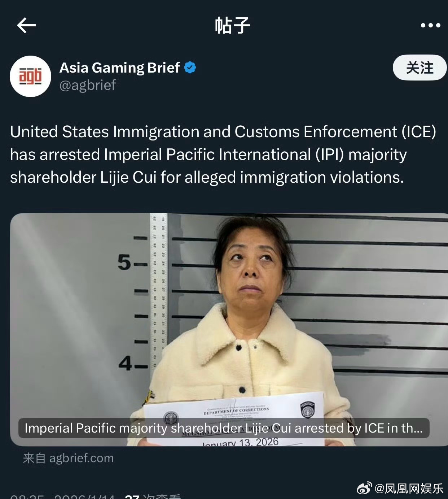The image size is (448, 499).
Task: Open the mugshot image preview
Action: pyautogui.click(x=229, y=329)
